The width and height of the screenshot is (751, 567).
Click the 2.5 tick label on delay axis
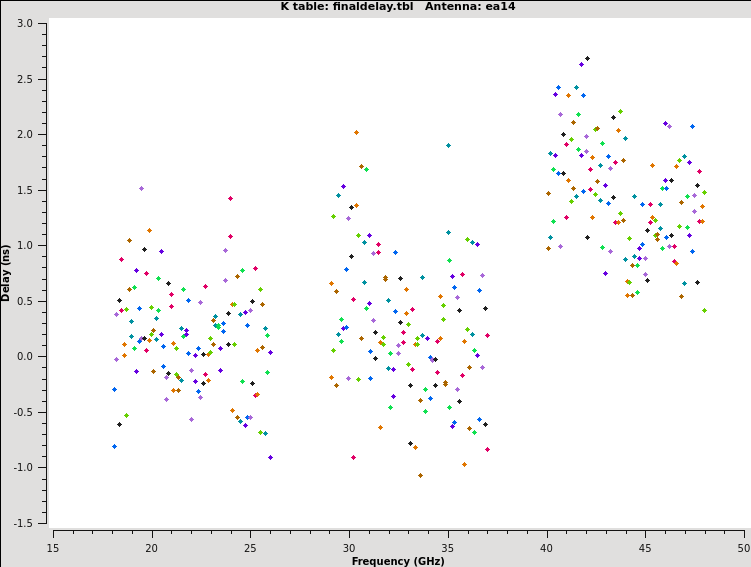[x=26, y=79]
